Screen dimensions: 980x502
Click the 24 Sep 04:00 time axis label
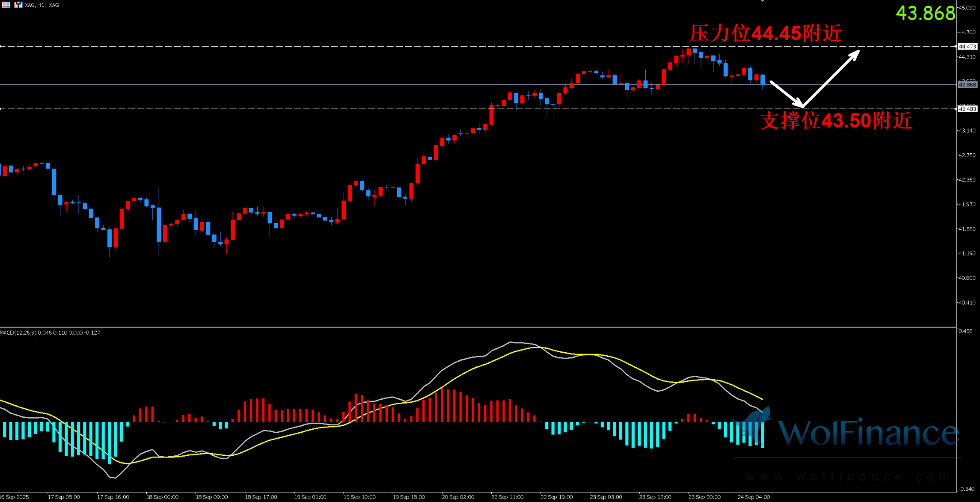pos(754,497)
